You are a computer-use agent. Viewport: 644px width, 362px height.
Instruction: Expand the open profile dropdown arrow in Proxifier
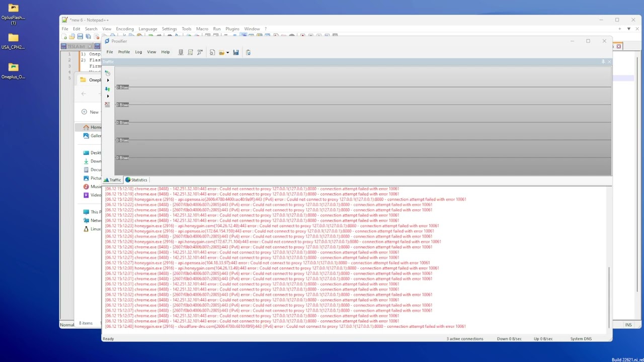pos(227,52)
